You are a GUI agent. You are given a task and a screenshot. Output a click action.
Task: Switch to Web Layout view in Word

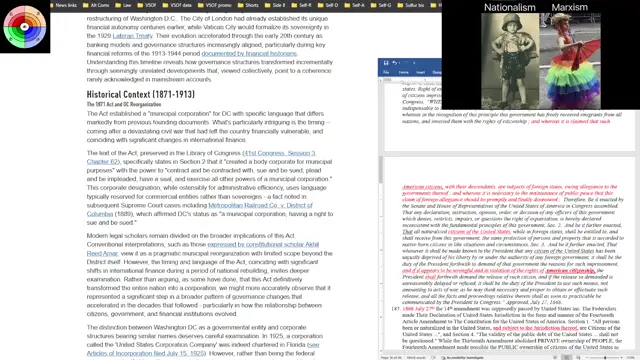pyautogui.click(x=578, y=358)
